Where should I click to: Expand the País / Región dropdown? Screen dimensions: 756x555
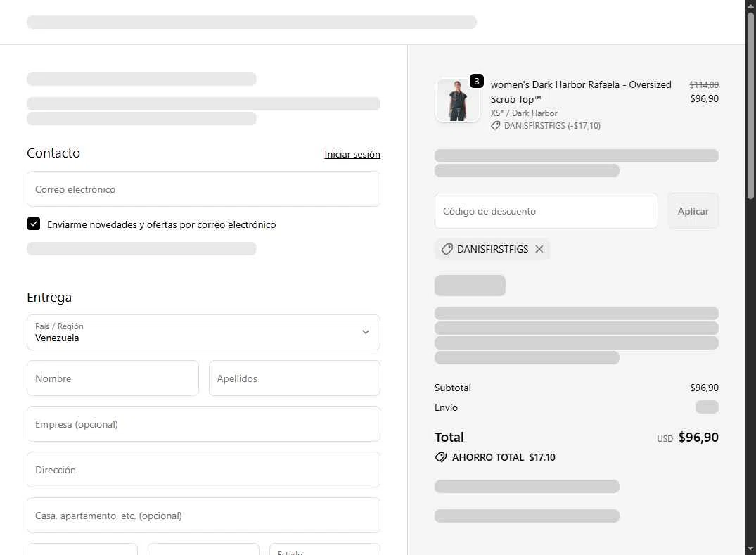click(203, 332)
